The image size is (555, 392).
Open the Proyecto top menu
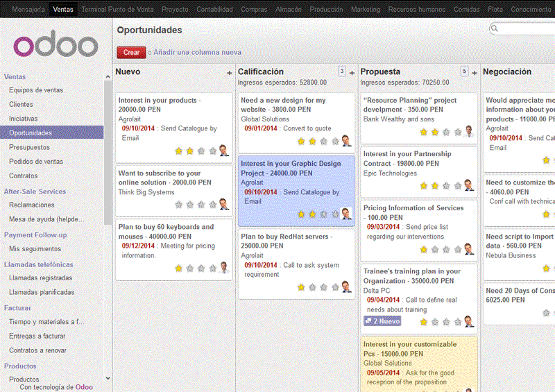tap(175, 9)
